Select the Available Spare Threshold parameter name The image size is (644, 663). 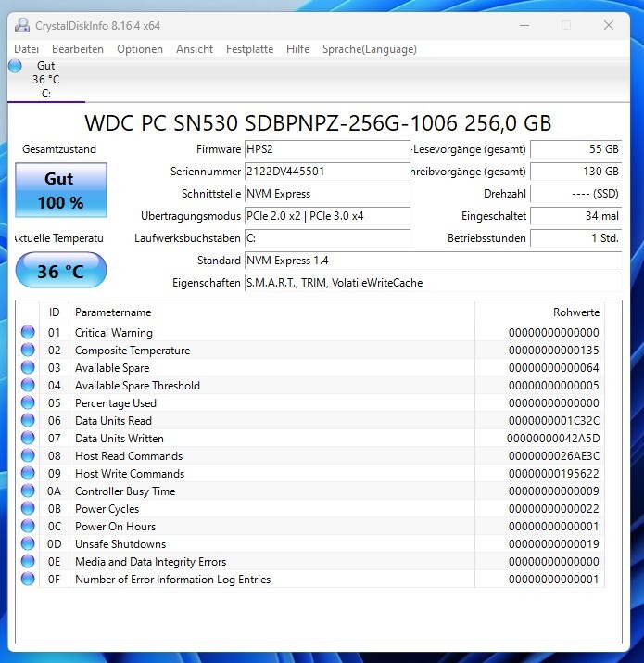click(137, 386)
